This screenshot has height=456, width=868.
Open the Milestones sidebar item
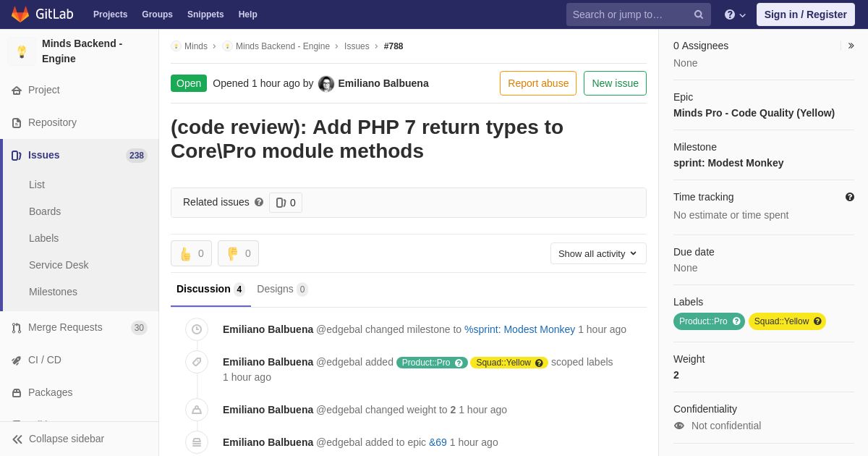click(53, 292)
